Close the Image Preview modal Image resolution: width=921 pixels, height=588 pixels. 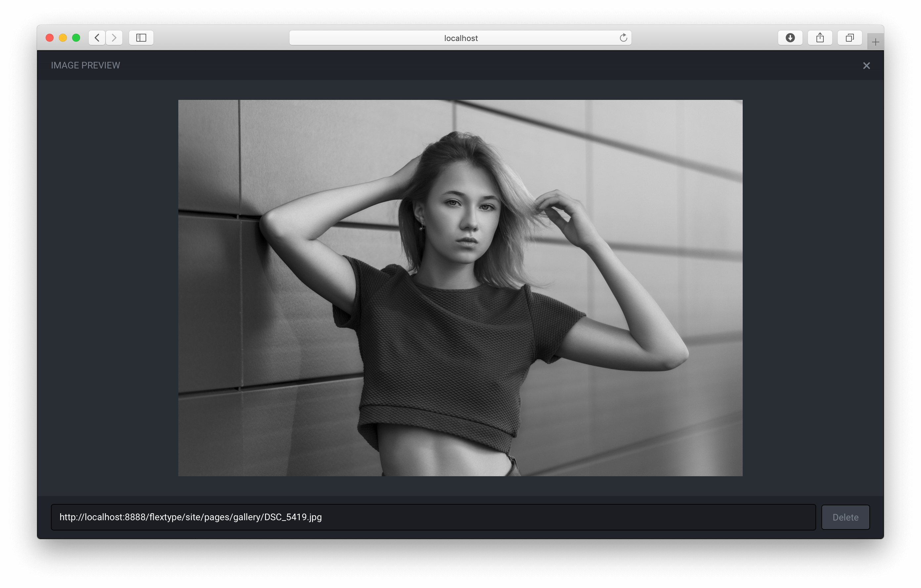coord(866,66)
